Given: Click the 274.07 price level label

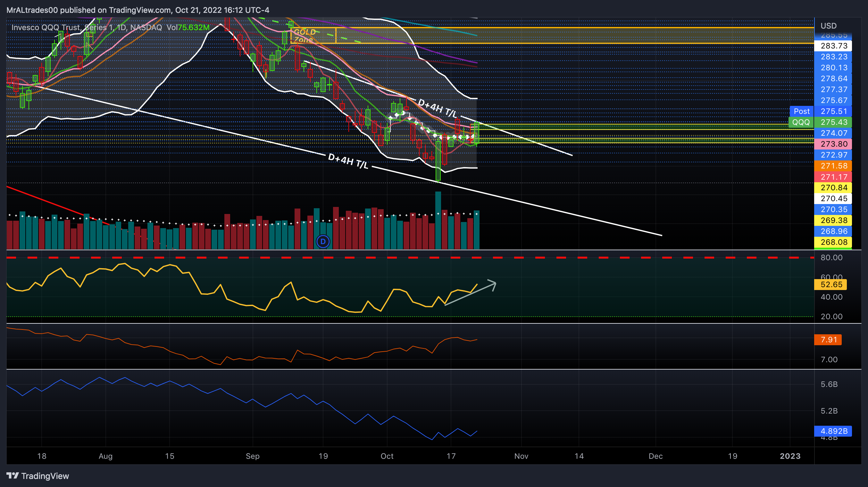Looking at the screenshot, I should click(833, 133).
